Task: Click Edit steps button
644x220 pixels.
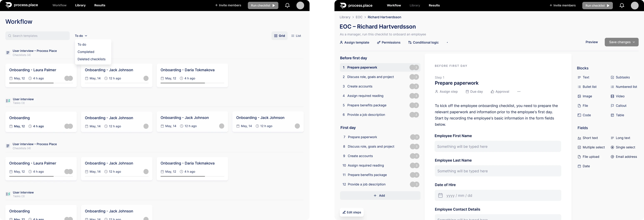Action: tap(352, 212)
